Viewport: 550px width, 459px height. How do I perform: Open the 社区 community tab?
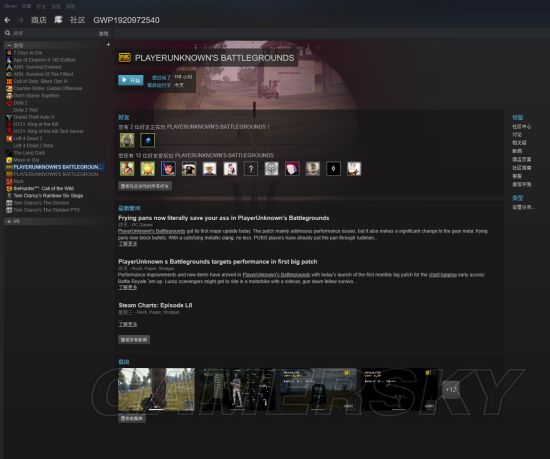pos(78,20)
